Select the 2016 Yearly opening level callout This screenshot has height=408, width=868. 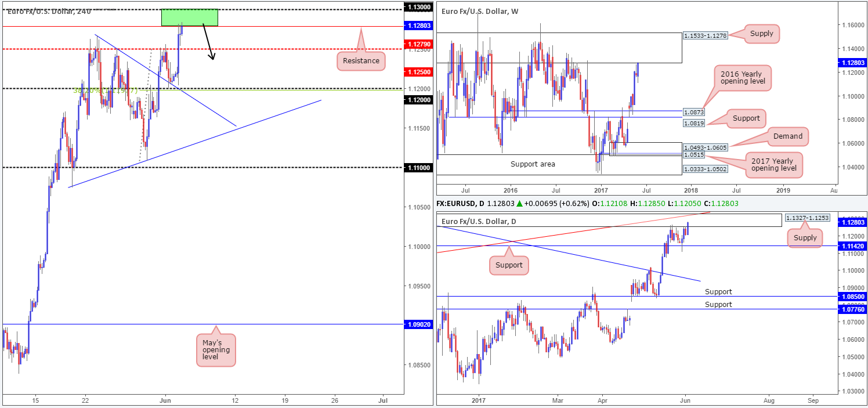coord(747,78)
